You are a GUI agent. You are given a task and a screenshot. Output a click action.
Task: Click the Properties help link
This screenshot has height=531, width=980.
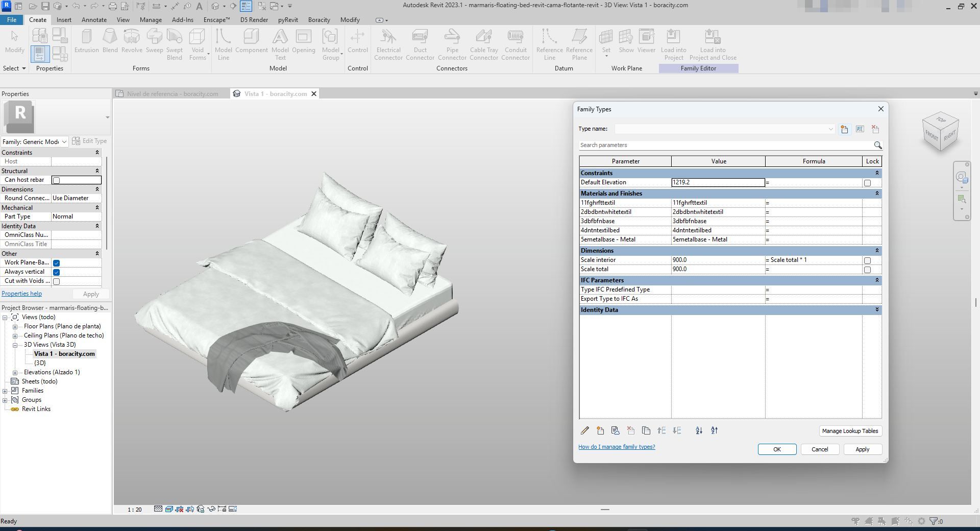click(x=22, y=294)
